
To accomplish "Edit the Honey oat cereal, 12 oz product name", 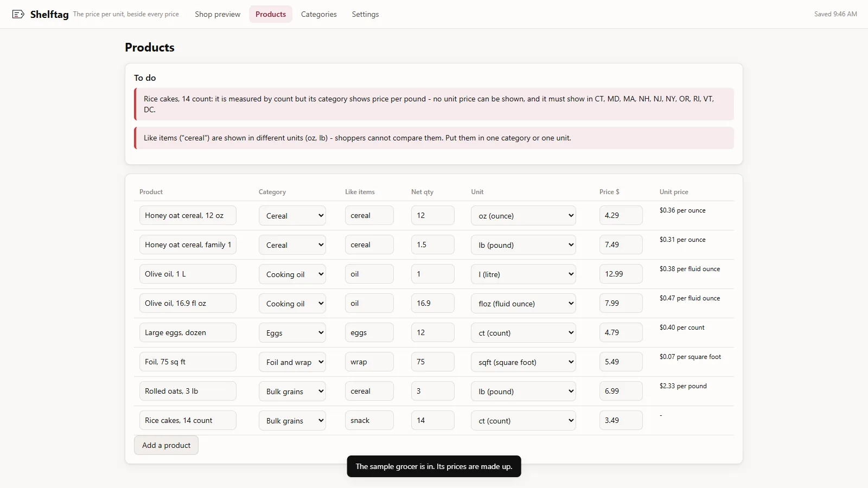I will [188, 215].
